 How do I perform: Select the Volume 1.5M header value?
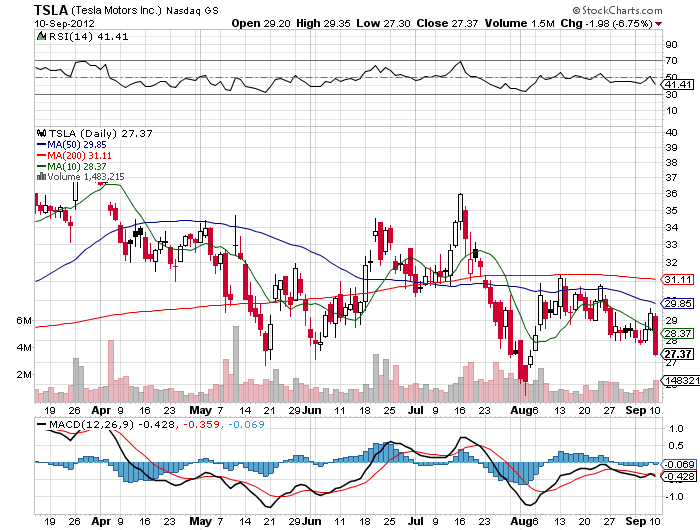click(520, 24)
